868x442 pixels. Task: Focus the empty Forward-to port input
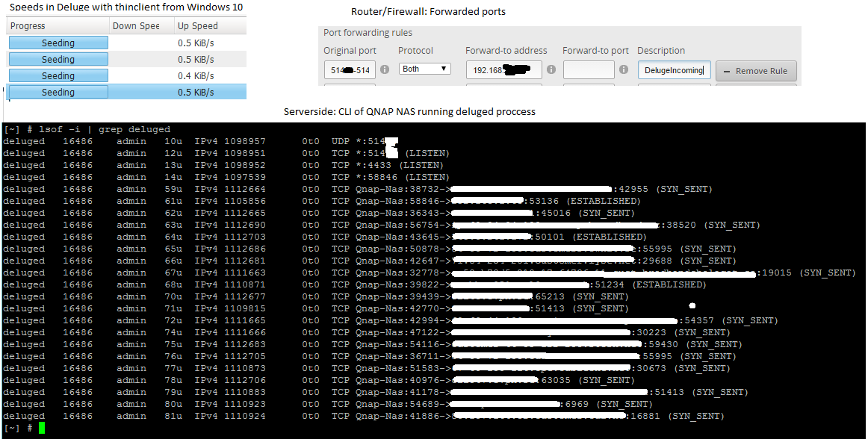(x=589, y=70)
